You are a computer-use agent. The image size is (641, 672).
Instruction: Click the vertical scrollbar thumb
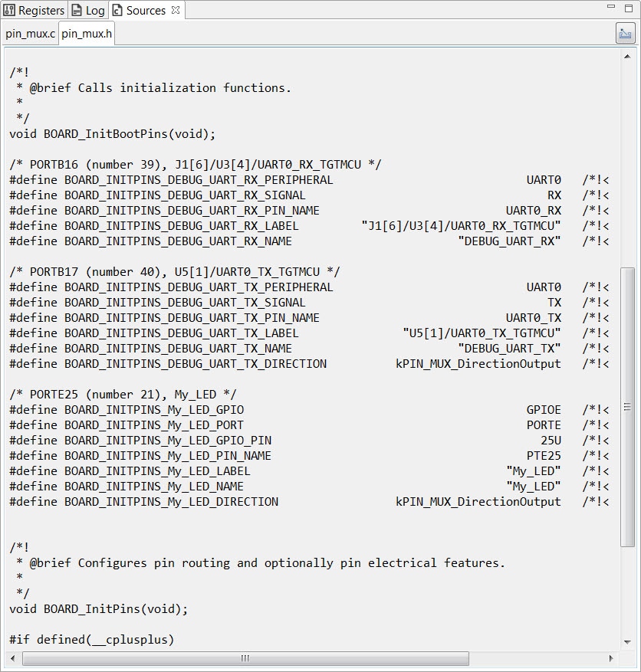(x=627, y=406)
